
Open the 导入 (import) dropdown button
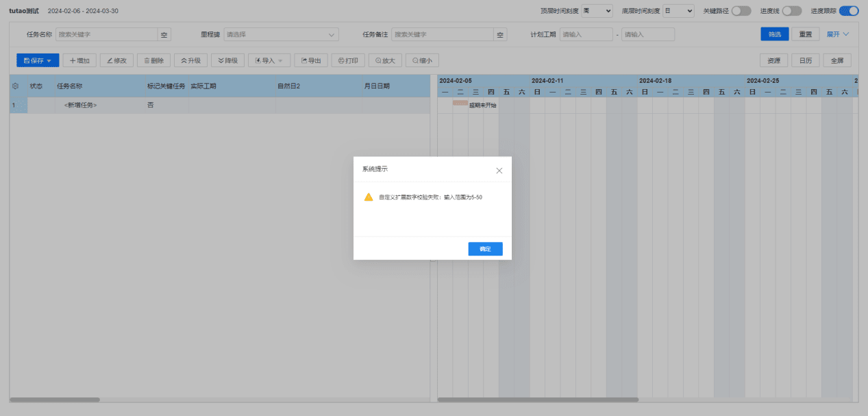[269, 60]
